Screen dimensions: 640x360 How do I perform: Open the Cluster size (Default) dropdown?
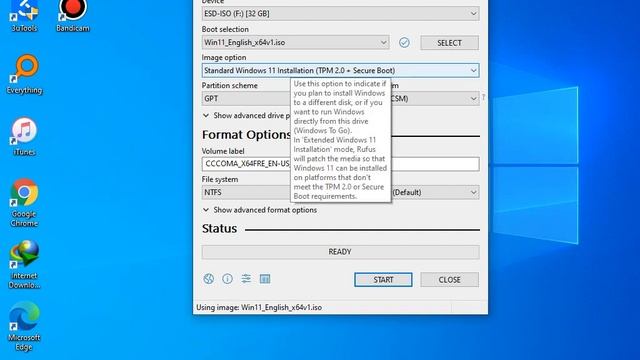[436, 192]
